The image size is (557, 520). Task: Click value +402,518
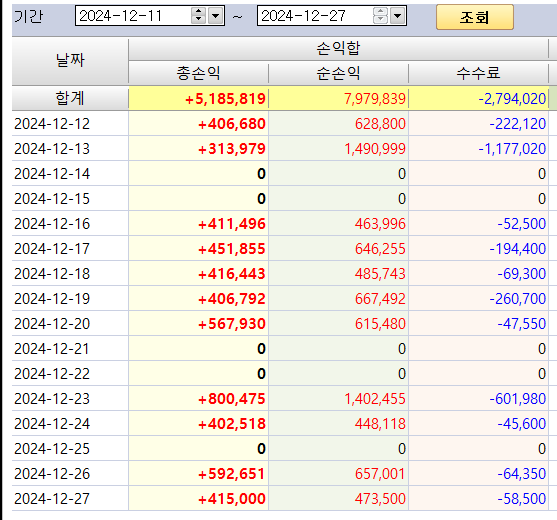coord(232,424)
